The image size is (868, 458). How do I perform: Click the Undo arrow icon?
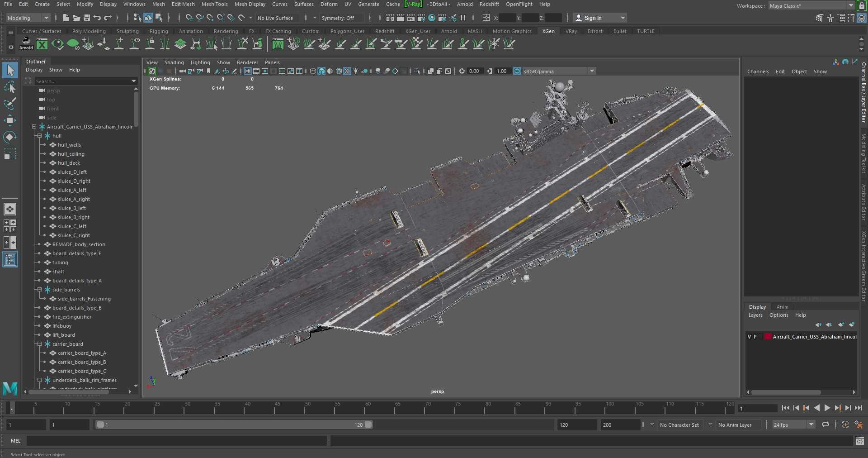point(97,18)
